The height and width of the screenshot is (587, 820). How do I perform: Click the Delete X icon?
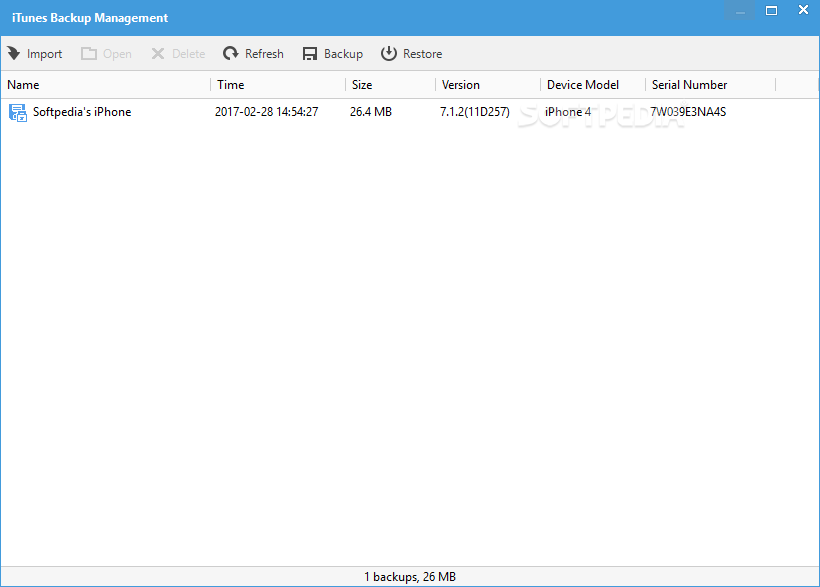click(x=158, y=53)
